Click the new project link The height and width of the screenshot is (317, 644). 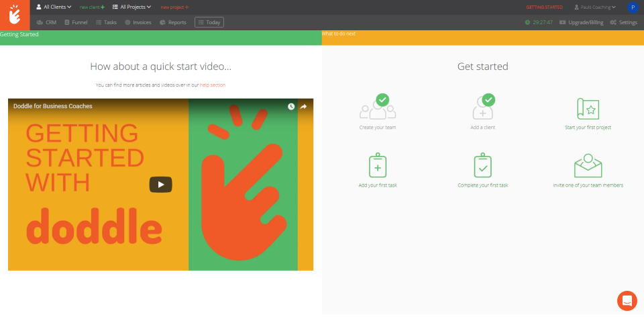174,7
